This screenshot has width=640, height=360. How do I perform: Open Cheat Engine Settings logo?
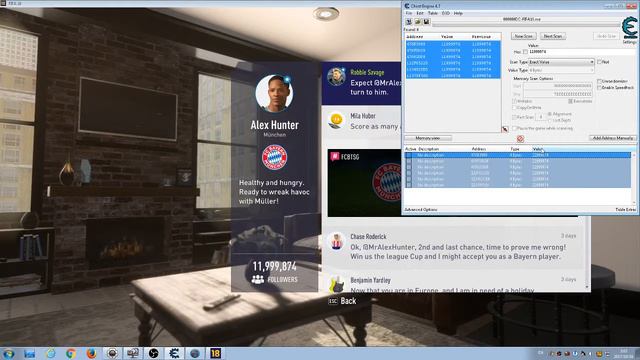[629, 29]
